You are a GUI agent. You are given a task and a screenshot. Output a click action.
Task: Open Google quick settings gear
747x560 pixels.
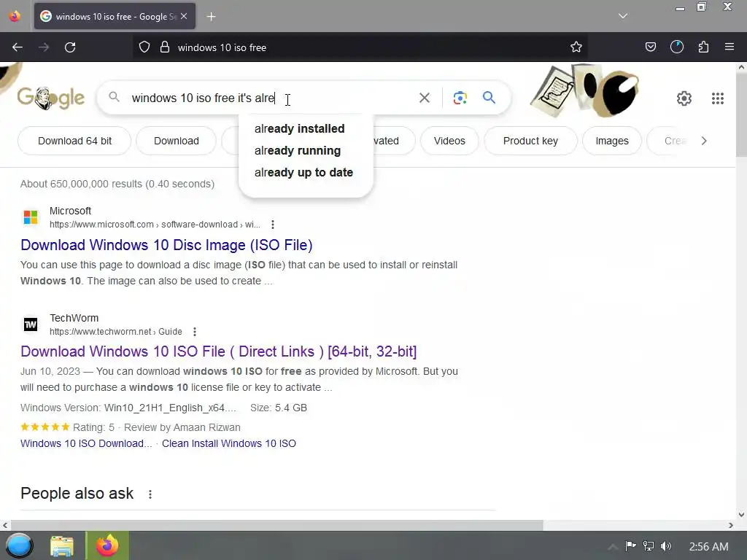tap(684, 98)
